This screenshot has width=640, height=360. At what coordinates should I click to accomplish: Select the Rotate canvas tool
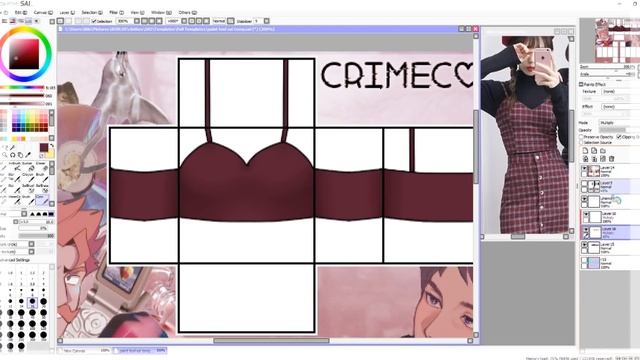pyautogui.click(x=13, y=155)
